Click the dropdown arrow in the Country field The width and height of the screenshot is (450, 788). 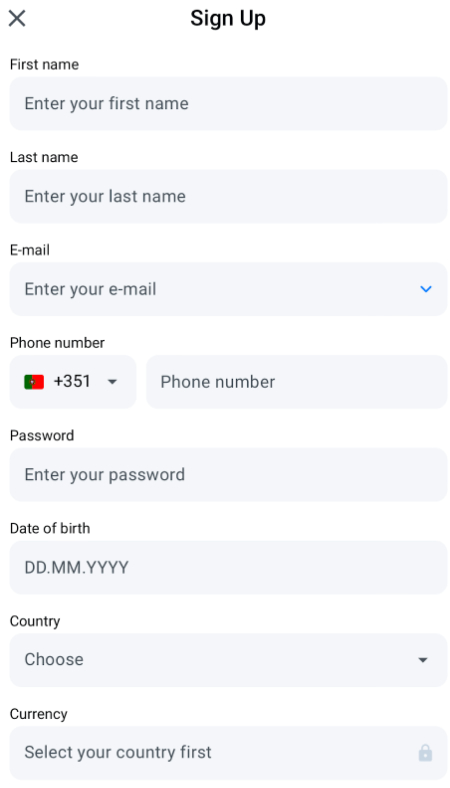click(423, 660)
